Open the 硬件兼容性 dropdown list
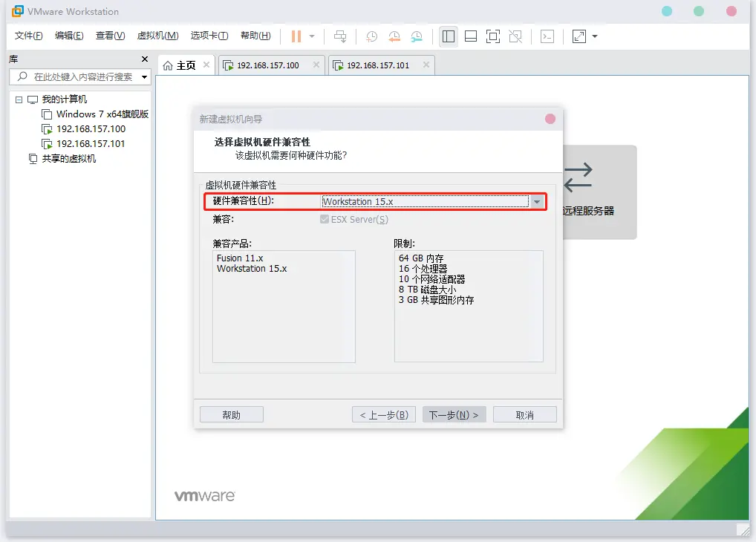 [x=536, y=201]
